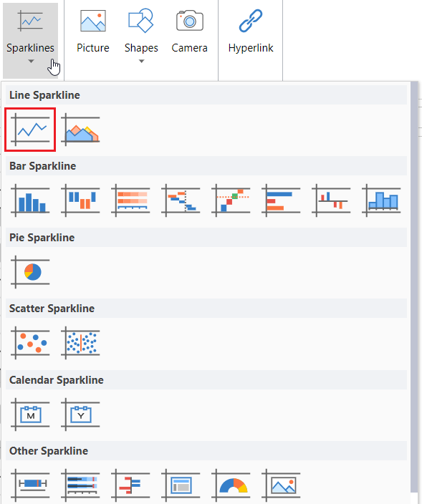Select the horizontal bar sparkline icon
The image size is (422, 504).
coord(281,200)
